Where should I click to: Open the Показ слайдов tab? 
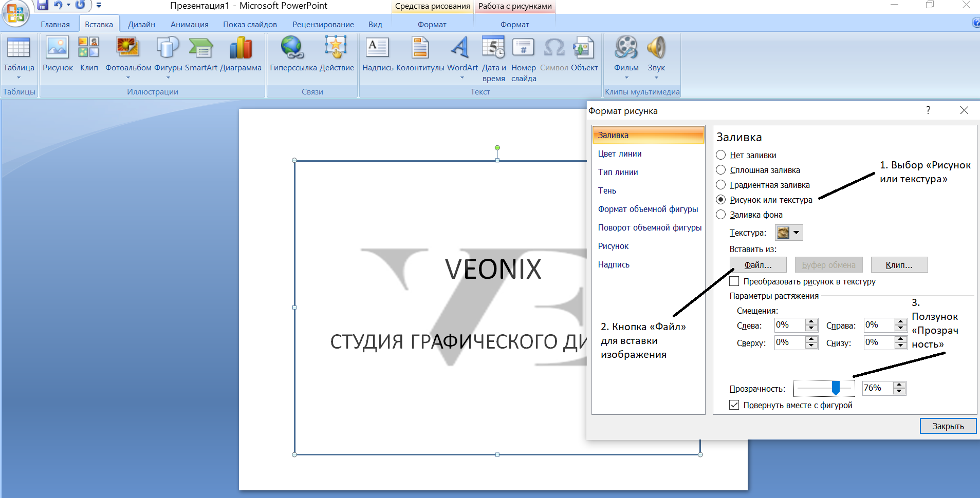[x=250, y=24]
